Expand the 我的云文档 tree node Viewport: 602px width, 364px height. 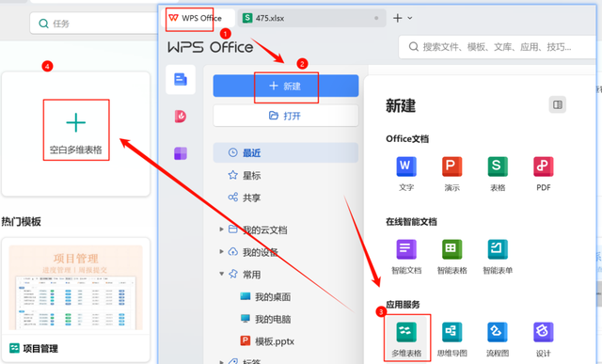221,229
